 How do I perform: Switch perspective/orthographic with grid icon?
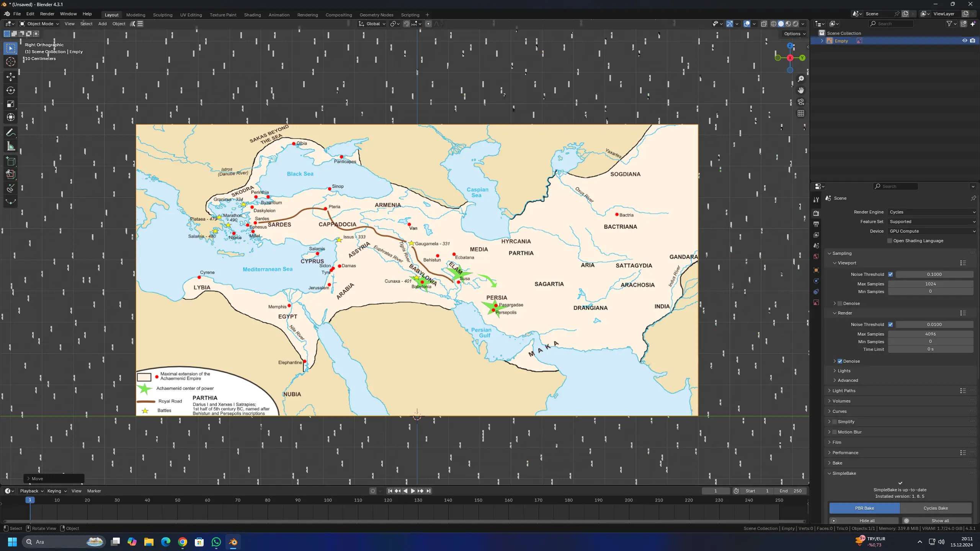tap(801, 113)
